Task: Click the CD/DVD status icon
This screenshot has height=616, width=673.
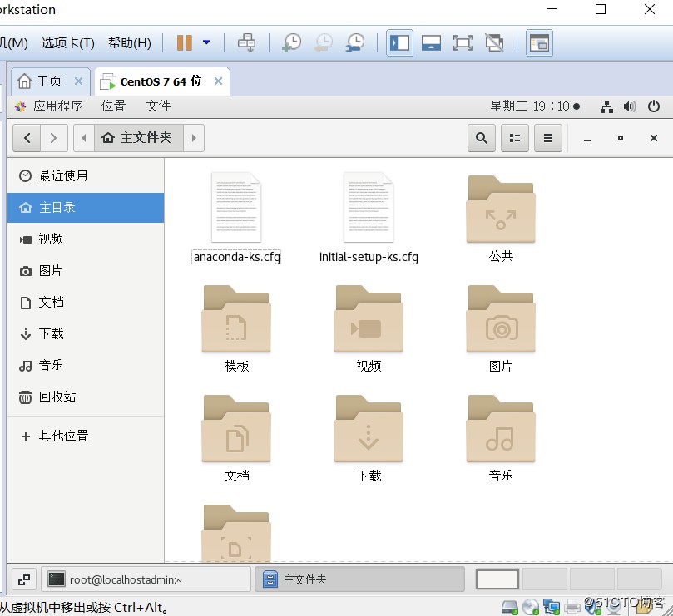Action: 531,607
